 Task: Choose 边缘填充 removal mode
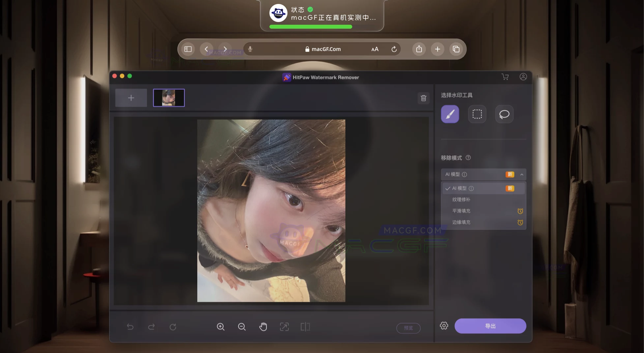pos(461,222)
